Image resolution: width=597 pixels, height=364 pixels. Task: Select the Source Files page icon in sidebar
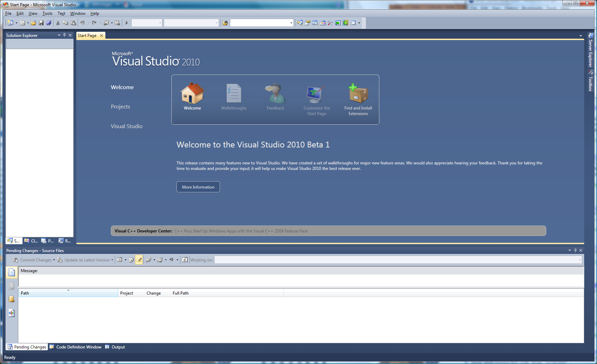point(11,272)
